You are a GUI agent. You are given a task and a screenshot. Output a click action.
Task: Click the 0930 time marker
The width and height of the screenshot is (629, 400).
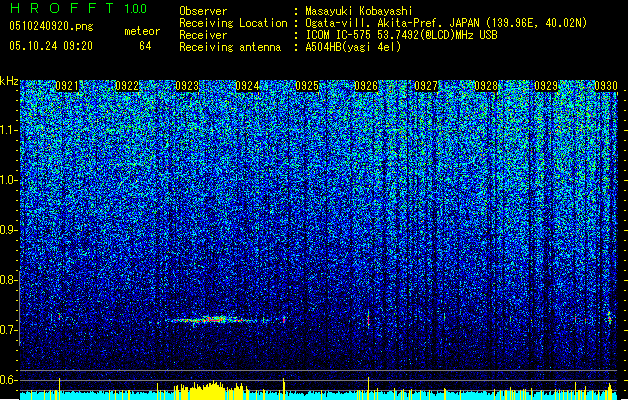point(606,86)
